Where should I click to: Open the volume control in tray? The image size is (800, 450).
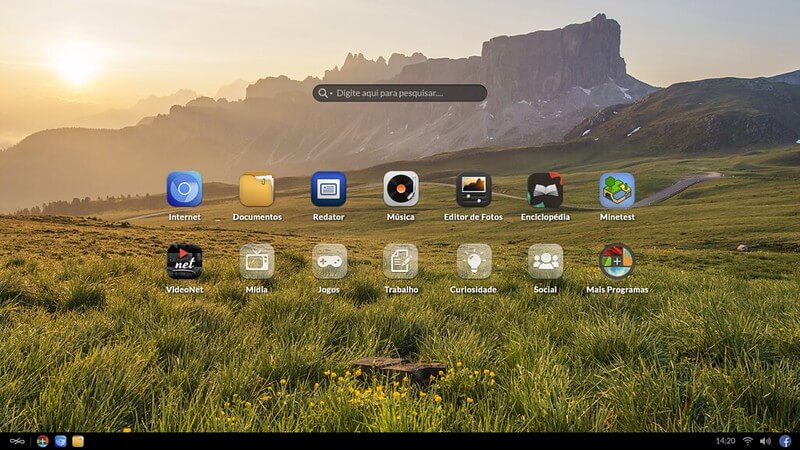[x=765, y=441]
